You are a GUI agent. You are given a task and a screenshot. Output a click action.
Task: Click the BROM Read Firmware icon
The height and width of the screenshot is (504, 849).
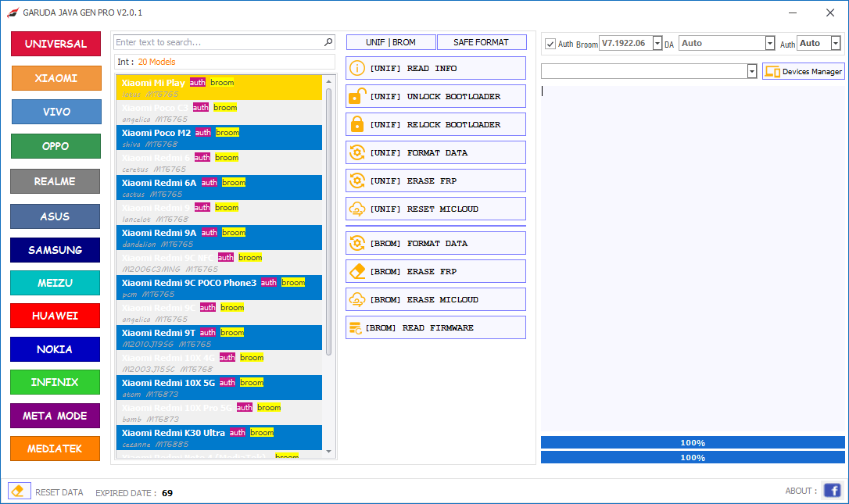356,327
